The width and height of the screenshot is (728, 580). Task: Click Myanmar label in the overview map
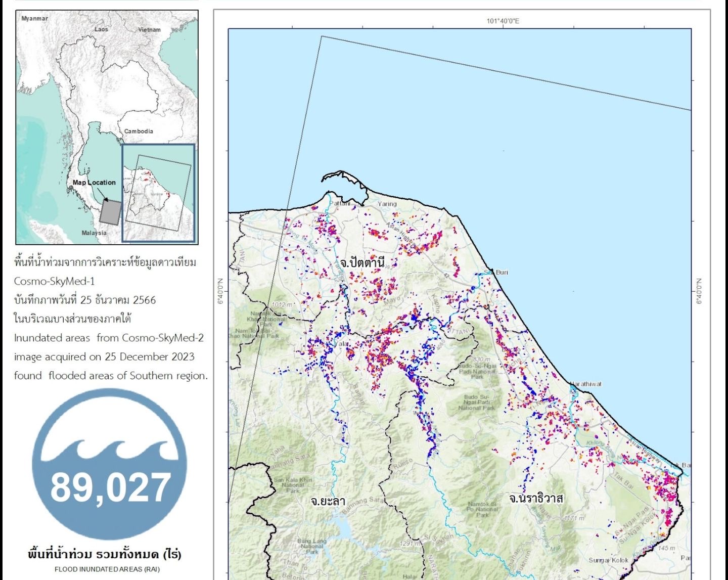coord(35,18)
